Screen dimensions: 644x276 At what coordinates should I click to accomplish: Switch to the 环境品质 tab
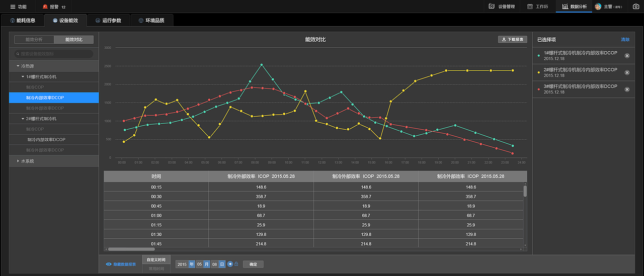[151, 20]
